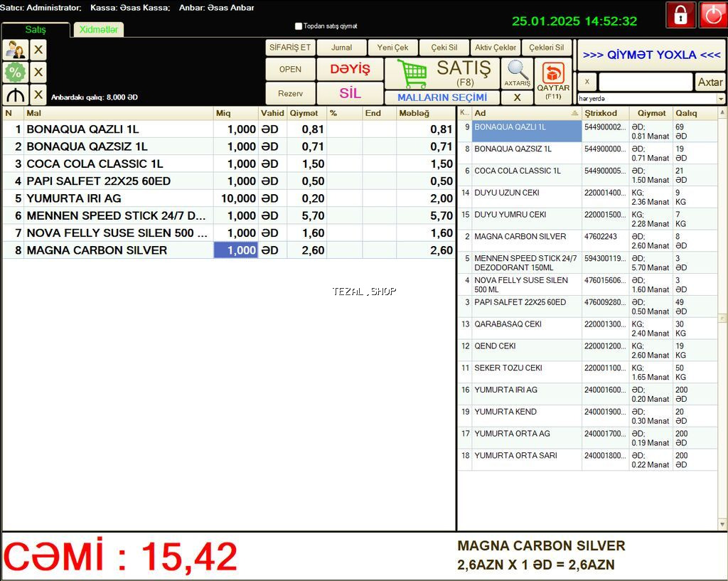Open the customer selection people icon
This screenshot has width=728, height=581.
coord(16,50)
